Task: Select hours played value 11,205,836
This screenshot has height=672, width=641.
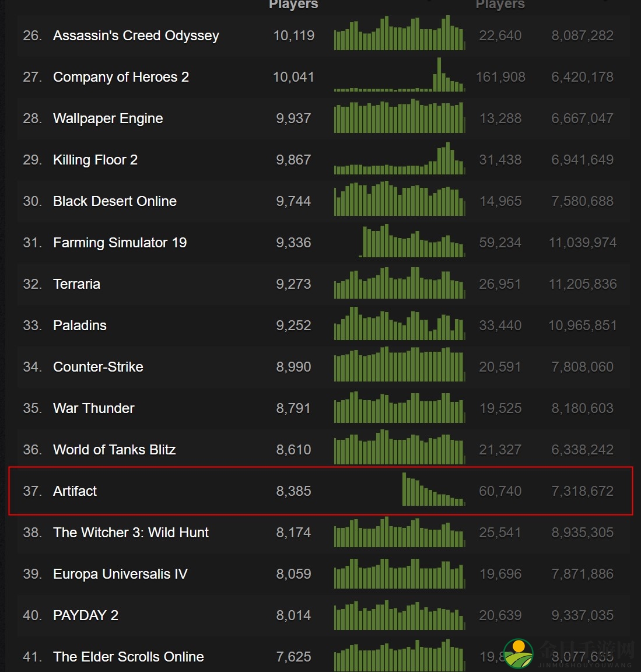Action: point(583,284)
